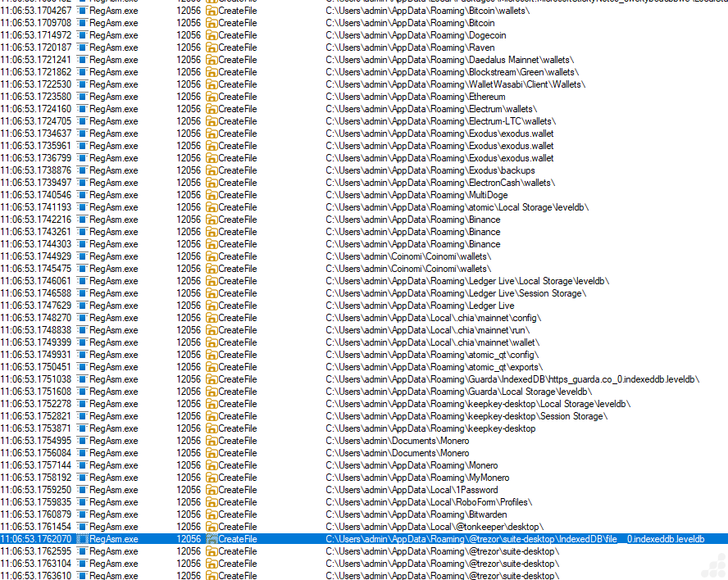Click the CreateFile icon in the highlighted trezor row
Image resolution: width=728 pixels, height=580 pixels.
click(x=211, y=539)
